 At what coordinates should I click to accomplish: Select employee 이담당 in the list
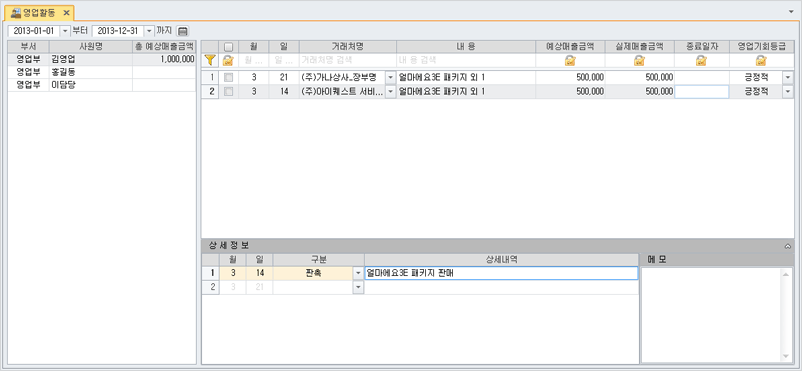[x=91, y=84]
